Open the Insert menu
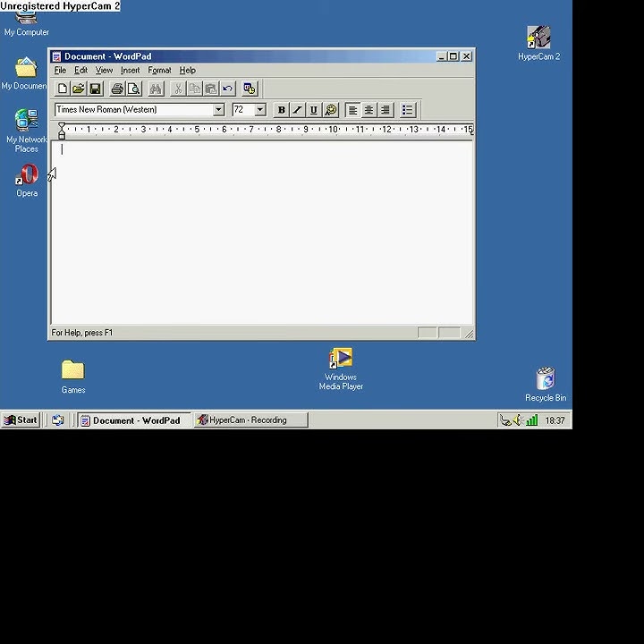Screen dimensions: 644x644 [131, 71]
